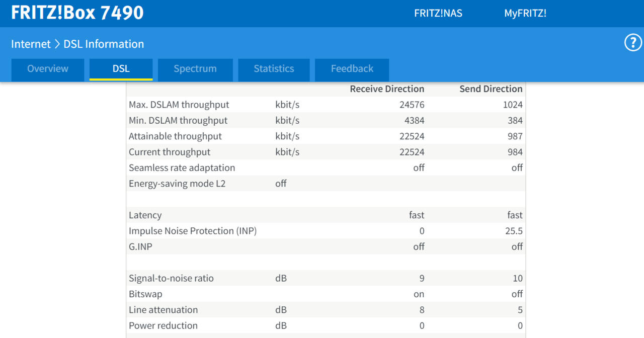Click the Latency receive value fast

click(417, 215)
